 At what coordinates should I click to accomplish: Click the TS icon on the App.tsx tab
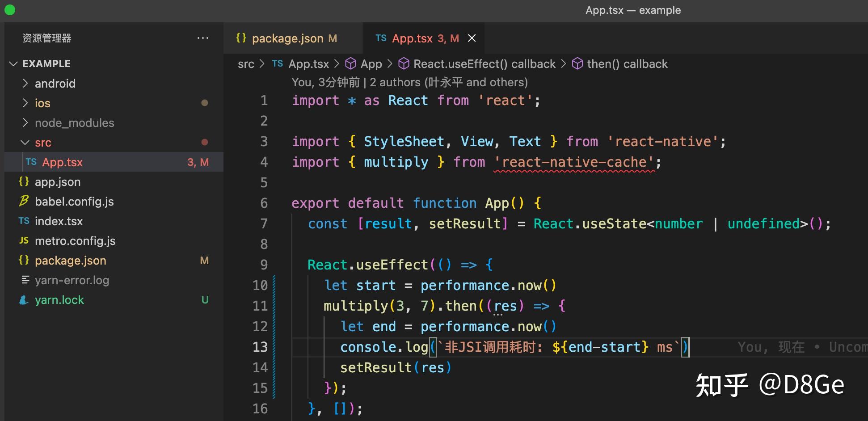tap(381, 38)
